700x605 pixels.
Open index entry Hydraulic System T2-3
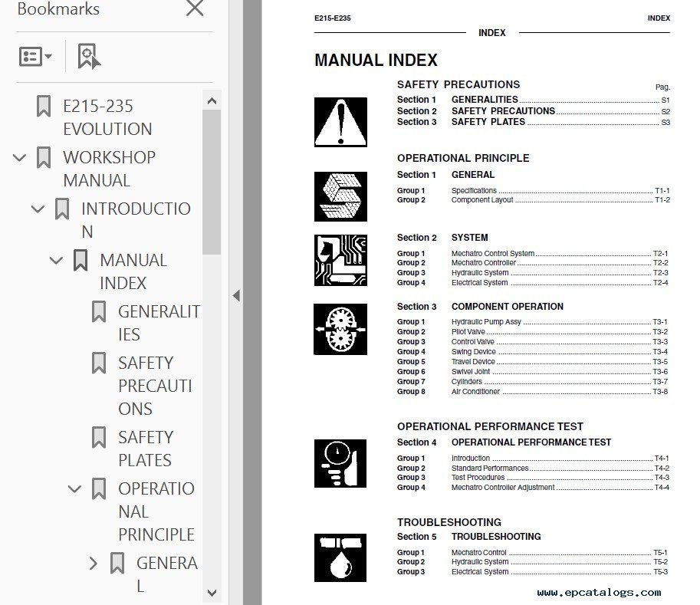[533, 273]
